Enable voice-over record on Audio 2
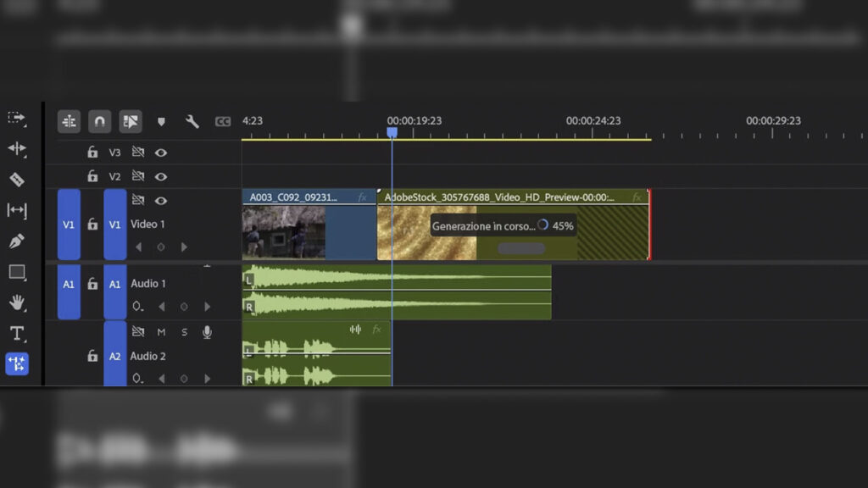Screen dimensions: 868x488 click(x=207, y=332)
